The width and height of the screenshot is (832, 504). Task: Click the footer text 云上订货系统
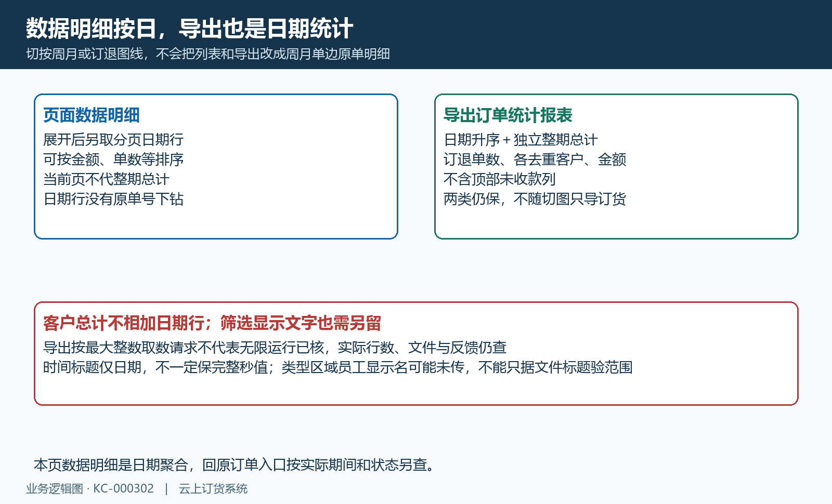[x=213, y=489]
